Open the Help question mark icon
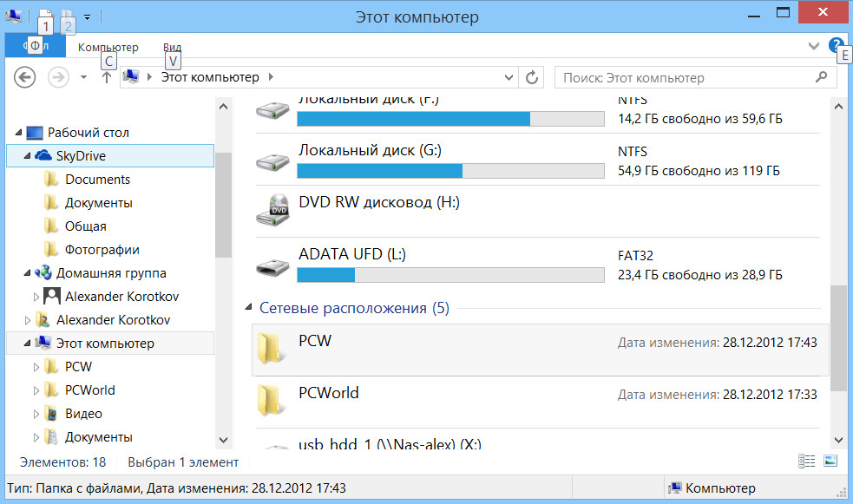This screenshot has width=853, height=504. (836, 45)
